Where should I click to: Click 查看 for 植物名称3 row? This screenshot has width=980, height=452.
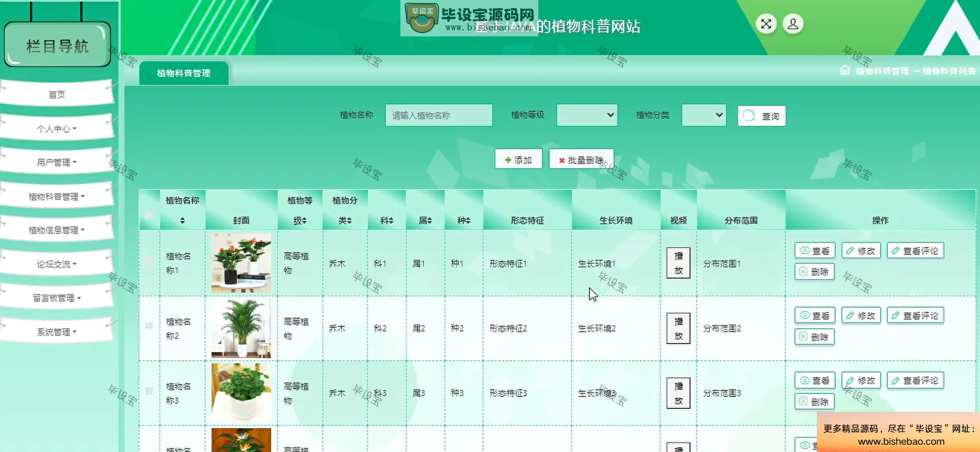814,381
